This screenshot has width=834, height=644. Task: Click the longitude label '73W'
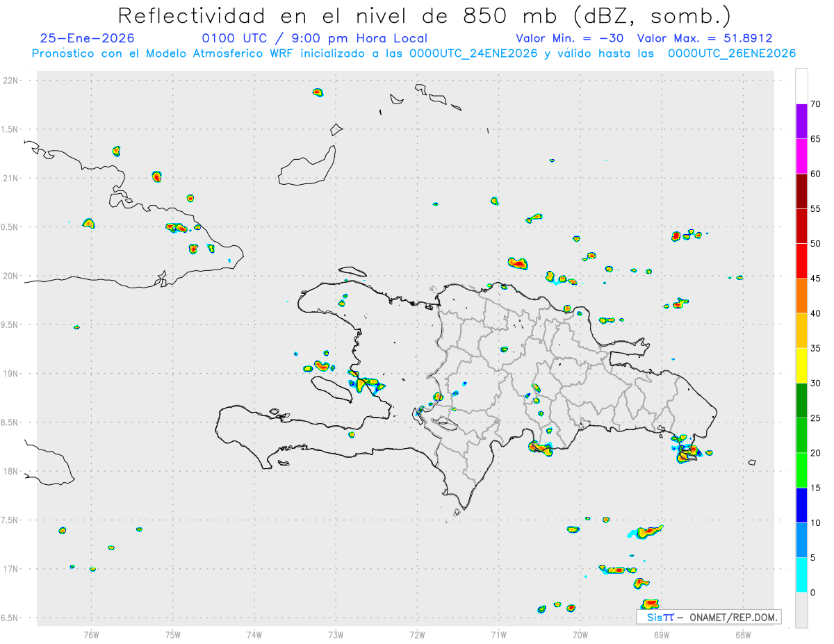click(336, 634)
